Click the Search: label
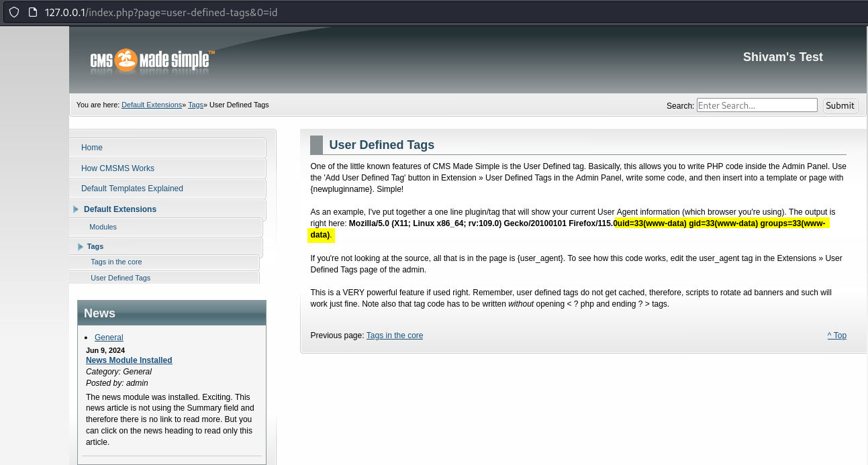The height and width of the screenshot is (465, 868). pyautogui.click(x=680, y=106)
